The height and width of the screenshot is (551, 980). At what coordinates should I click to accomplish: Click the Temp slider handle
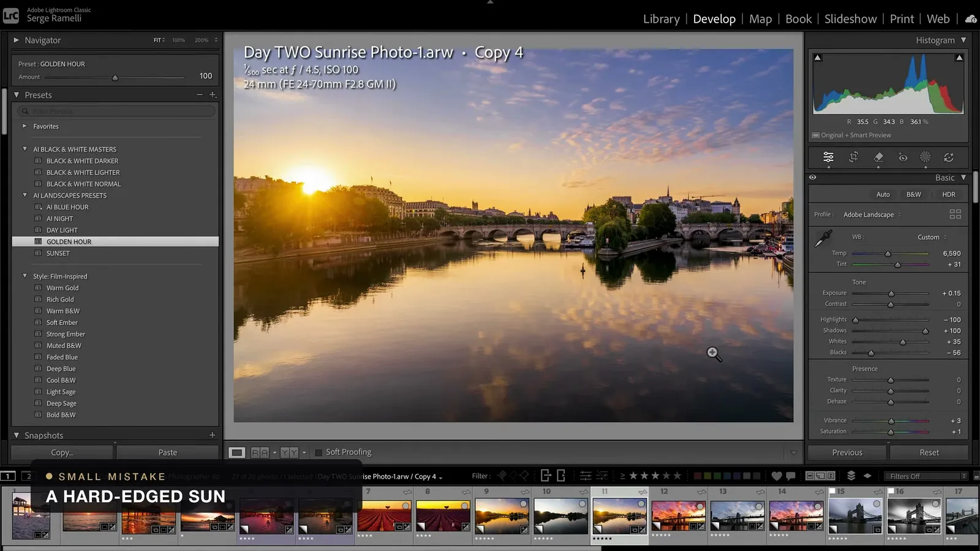click(x=888, y=253)
